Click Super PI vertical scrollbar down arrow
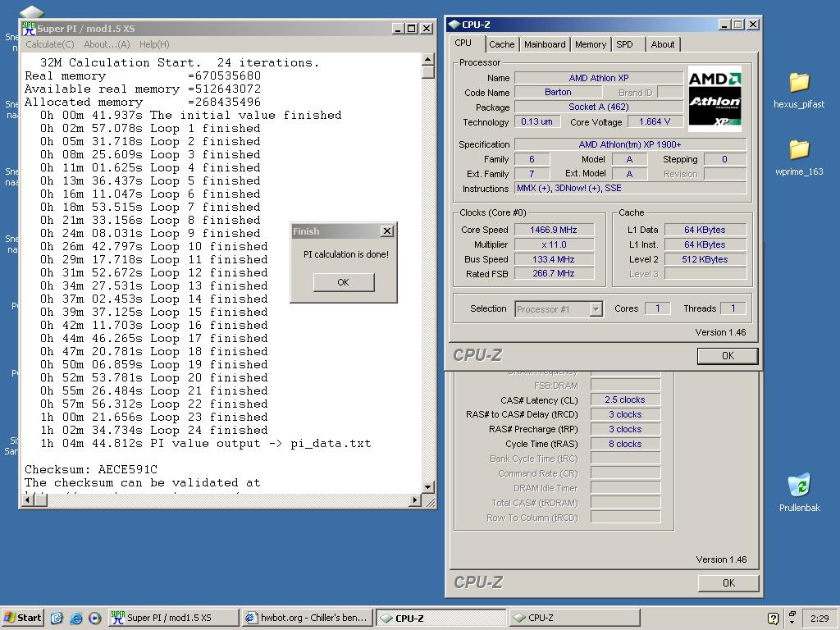The height and width of the screenshot is (630, 840). pos(428,487)
